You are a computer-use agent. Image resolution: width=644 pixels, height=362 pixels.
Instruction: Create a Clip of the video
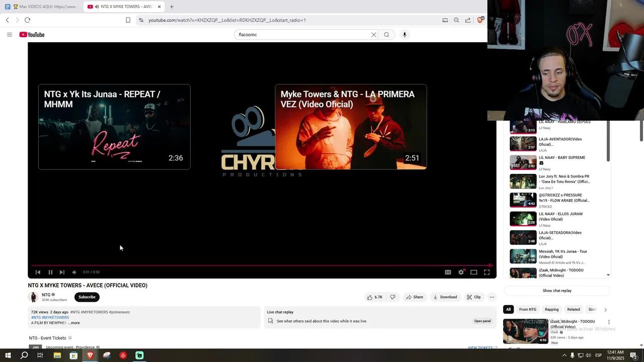(473, 297)
